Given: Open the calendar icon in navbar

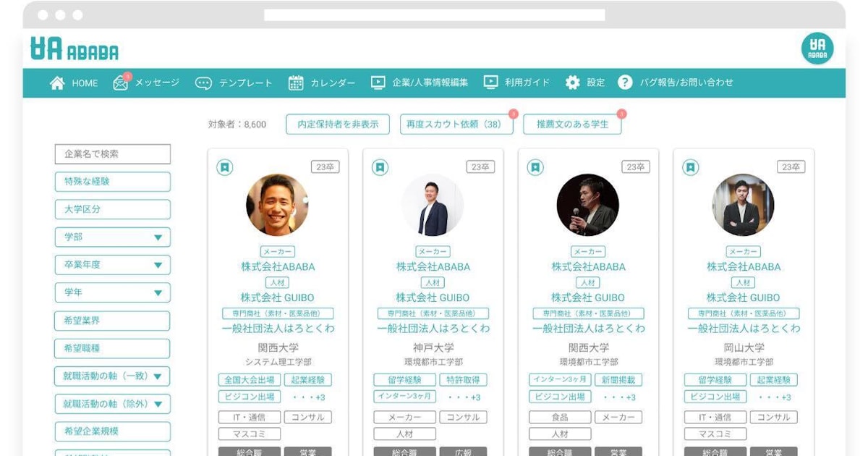Looking at the screenshot, I should [x=296, y=83].
